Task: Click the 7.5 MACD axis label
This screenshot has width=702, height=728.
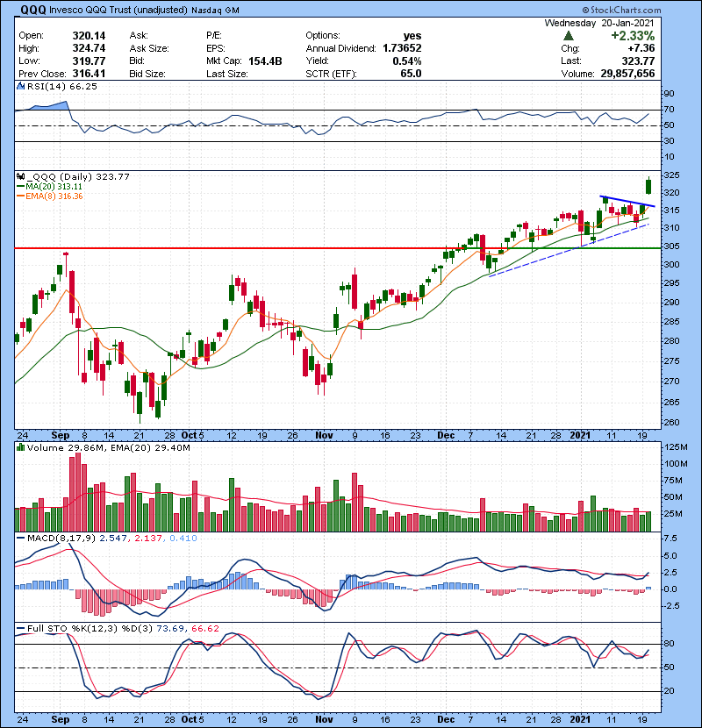Action: click(x=670, y=539)
